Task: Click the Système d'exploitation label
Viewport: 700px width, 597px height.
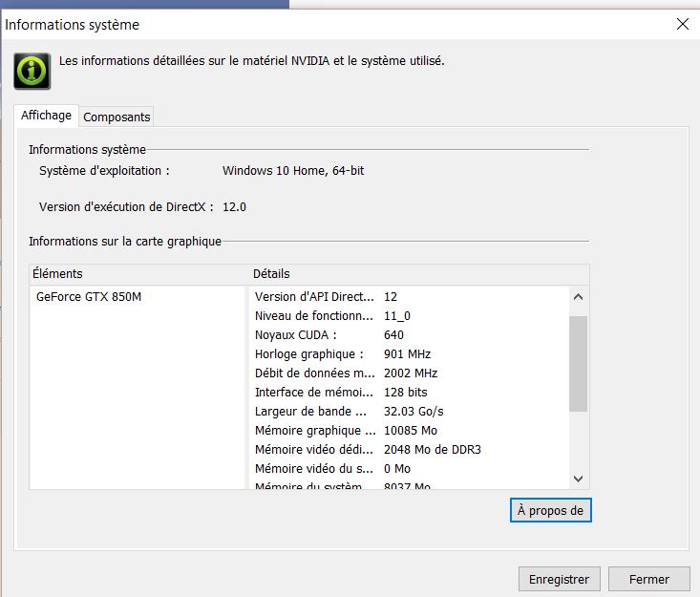Action: click(x=104, y=171)
